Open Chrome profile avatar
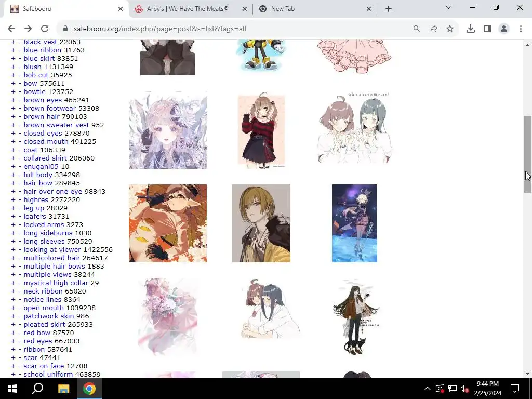 [504, 29]
